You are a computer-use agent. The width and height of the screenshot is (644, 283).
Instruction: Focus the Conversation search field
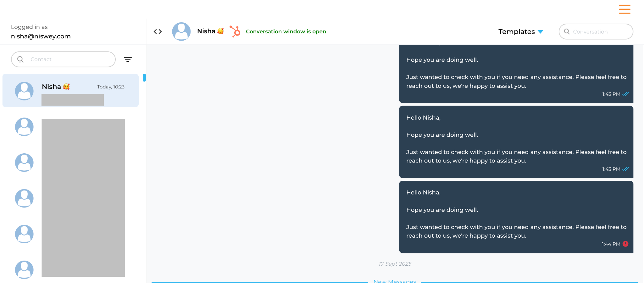pyautogui.click(x=596, y=31)
